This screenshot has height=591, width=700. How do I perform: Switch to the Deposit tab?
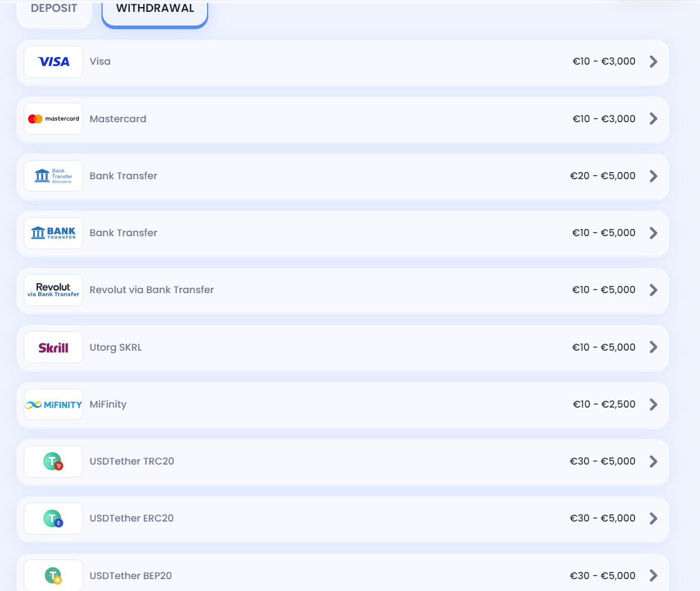coord(54,9)
